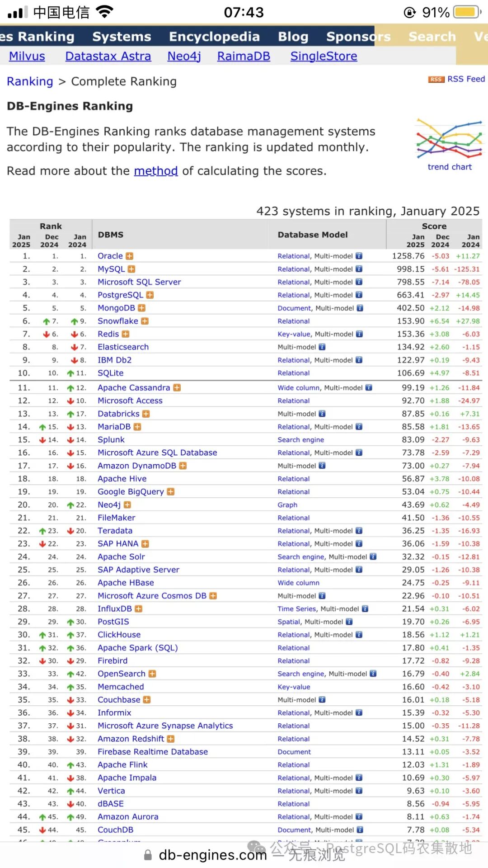Click the info icon in the Oracle row
Image resolution: width=488 pixels, height=868 pixels.
[x=359, y=256]
